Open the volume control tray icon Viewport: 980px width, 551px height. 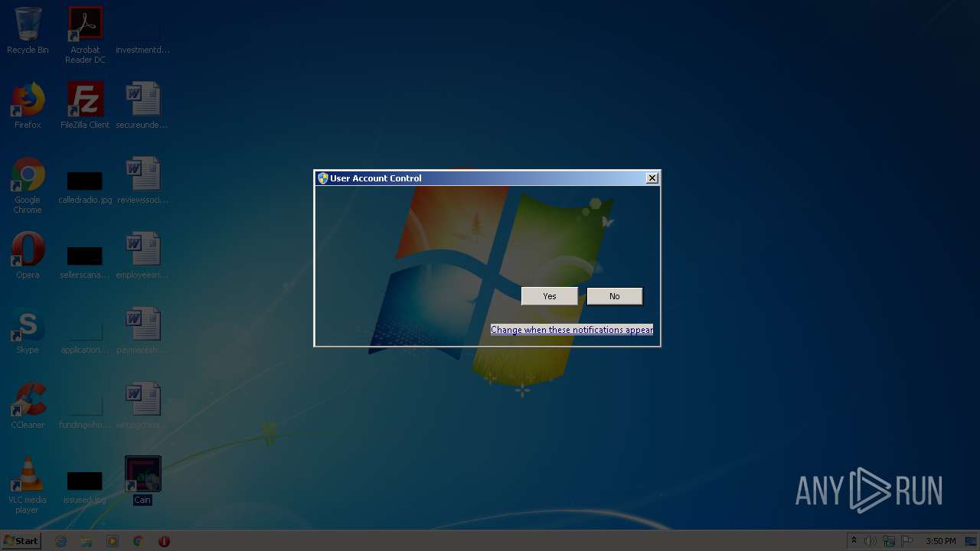pos(871,541)
